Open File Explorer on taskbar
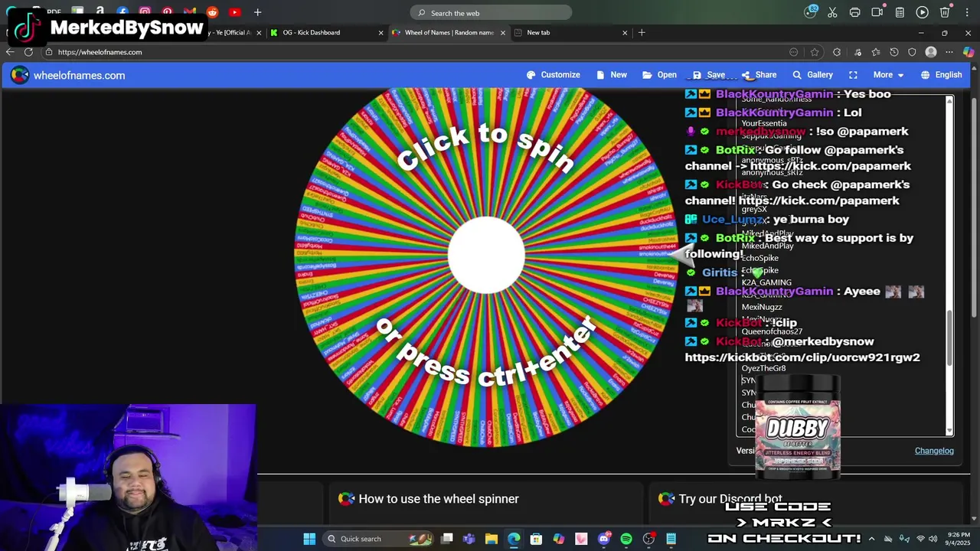The width and height of the screenshot is (980, 551). 491,539
